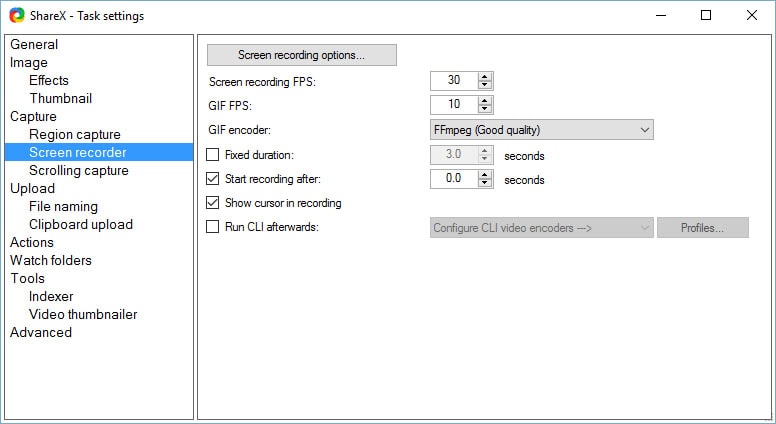Click the Screen recording FPS input field
Image resolution: width=776 pixels, height=424 pixels.
(x=453, y=81)
